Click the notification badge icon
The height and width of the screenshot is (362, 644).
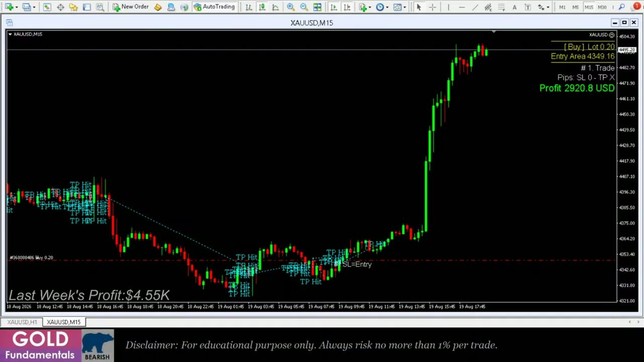click(x=636, y=7)
